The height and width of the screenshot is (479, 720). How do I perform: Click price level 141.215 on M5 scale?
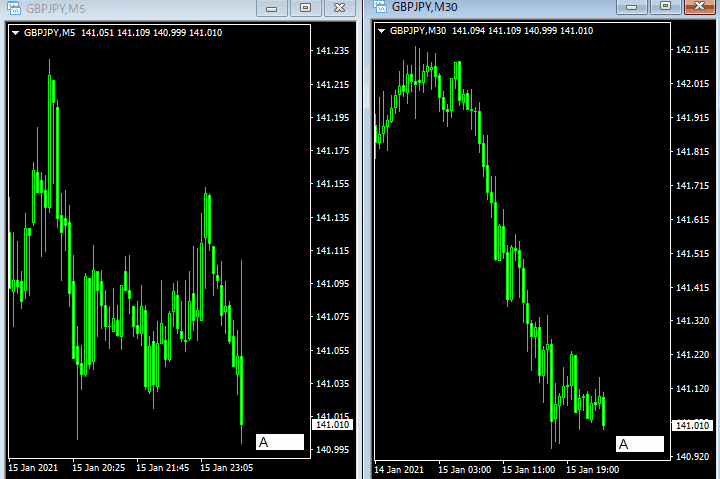click(x=332, y=85)
